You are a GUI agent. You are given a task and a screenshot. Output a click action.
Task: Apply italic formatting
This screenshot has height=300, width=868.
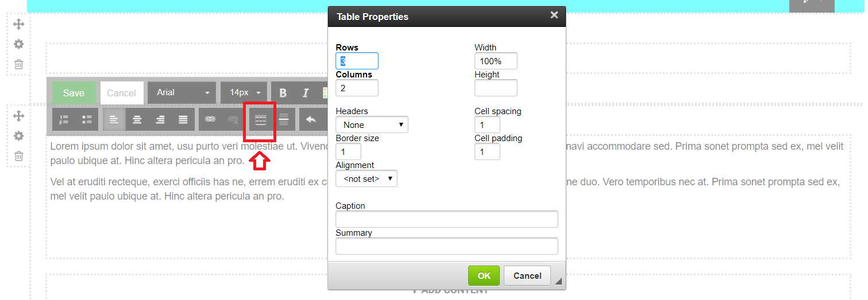(306, 93)
